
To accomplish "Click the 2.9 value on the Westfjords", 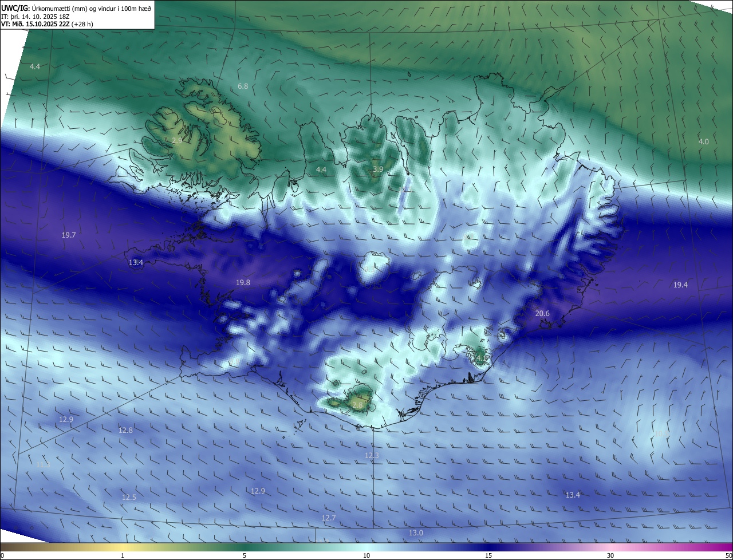I will pyautogui.click(x=177, y=140).
